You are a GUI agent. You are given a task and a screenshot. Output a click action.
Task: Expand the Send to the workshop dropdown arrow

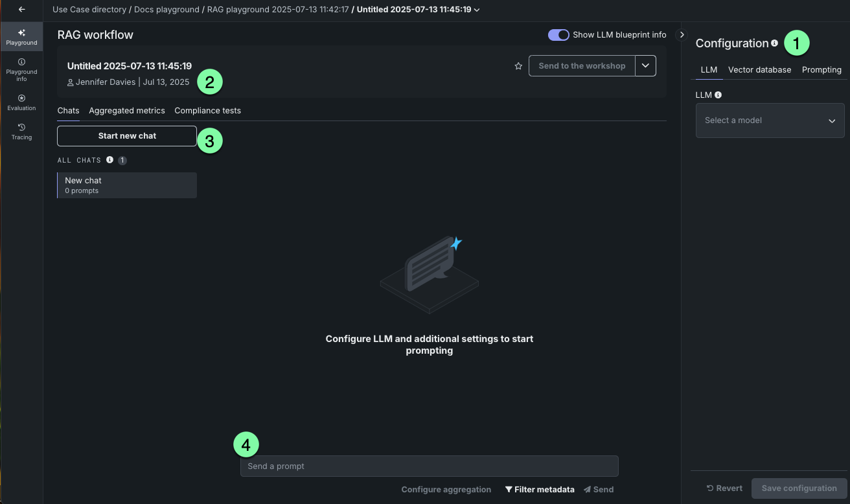[645, 66]
